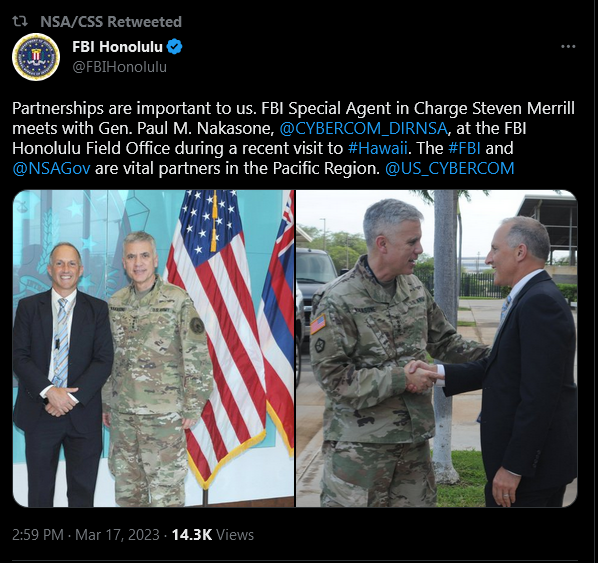
Task: Click the 14.3K Views count
Action: click(x=213, y=535)
